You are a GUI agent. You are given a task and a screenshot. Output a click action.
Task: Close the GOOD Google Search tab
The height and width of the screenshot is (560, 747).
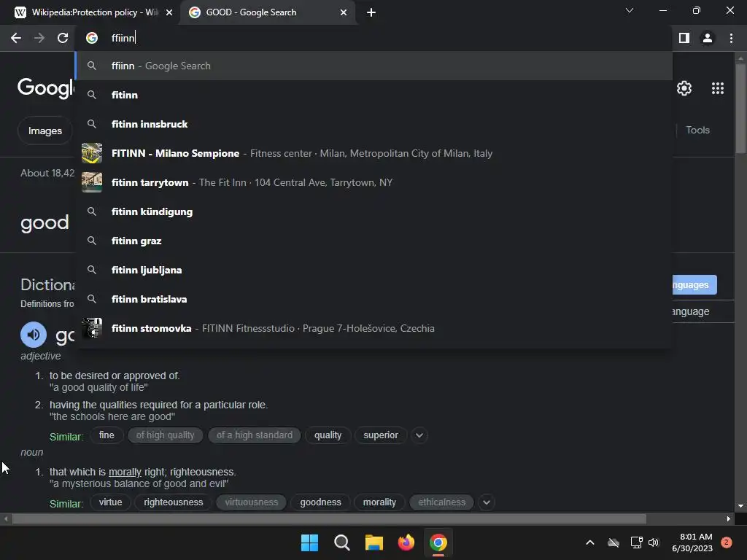click(344, 12)
